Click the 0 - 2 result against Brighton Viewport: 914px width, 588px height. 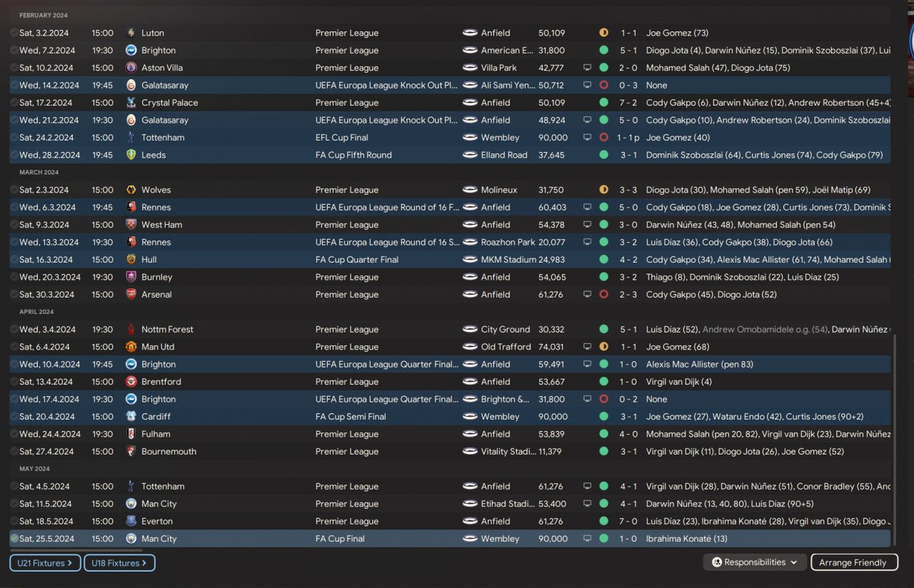[628, 399]
